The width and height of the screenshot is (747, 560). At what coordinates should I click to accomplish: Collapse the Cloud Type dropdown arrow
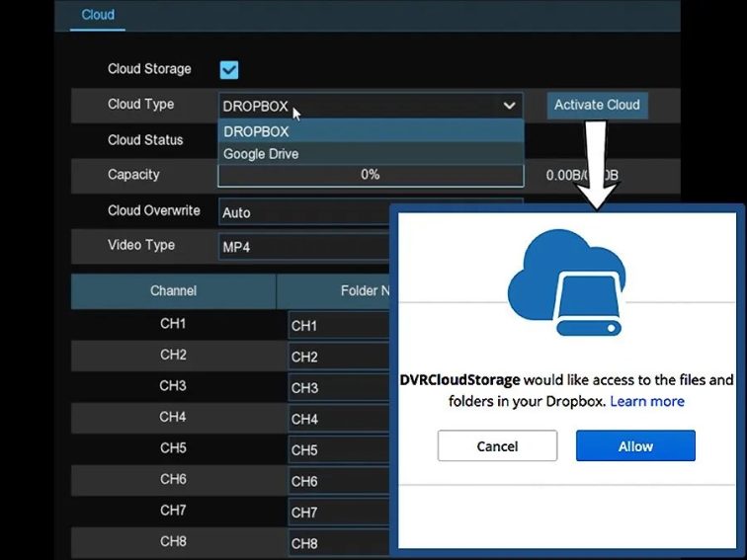pos(509,106)
